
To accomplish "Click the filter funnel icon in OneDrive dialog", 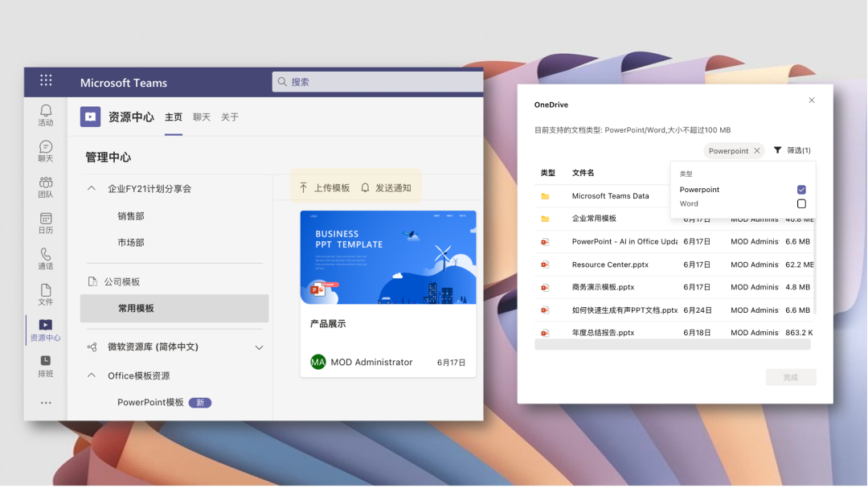I will coord(777,150).
